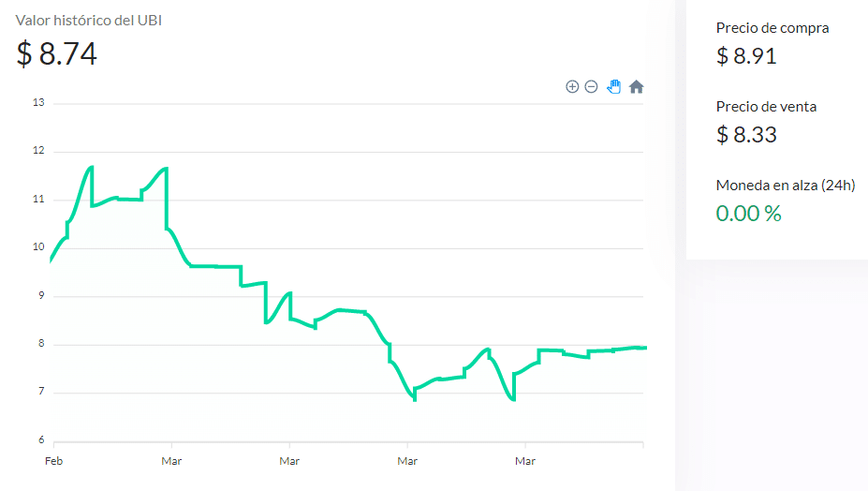This screenshot has width=868, height=491.
Task: Click the green 0.00 % value
Action: [748, 214]
